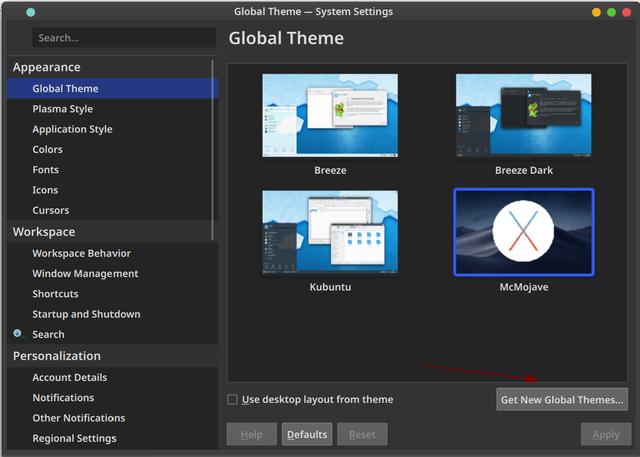Open Regional Settings
Viewport: 640px width, 457px height.
(x=112, y=438)
